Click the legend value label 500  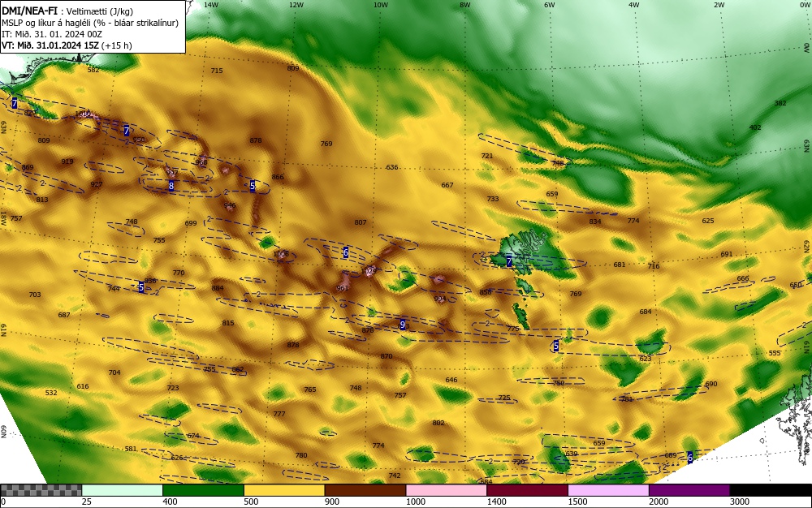point(251,502)
